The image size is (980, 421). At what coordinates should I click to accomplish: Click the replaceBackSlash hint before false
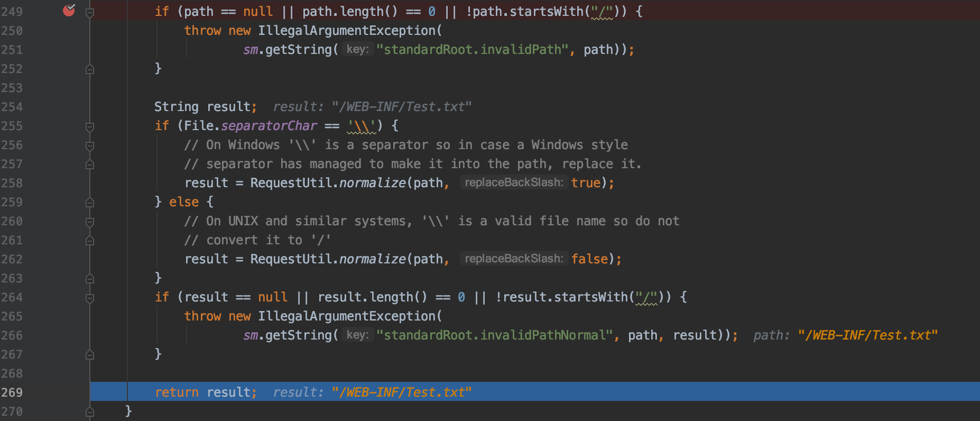pyautogui.click(x=514, y=259)
